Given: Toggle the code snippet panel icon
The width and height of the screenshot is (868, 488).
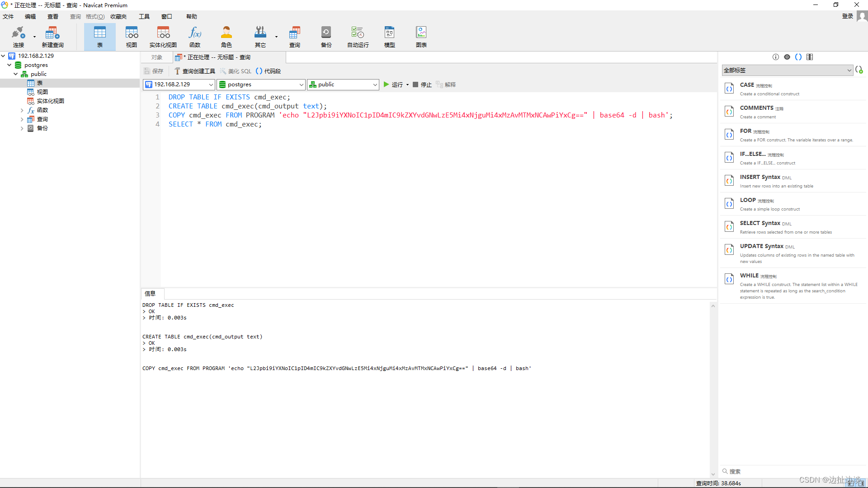Looking at the screenshot, I should point(798,57).
